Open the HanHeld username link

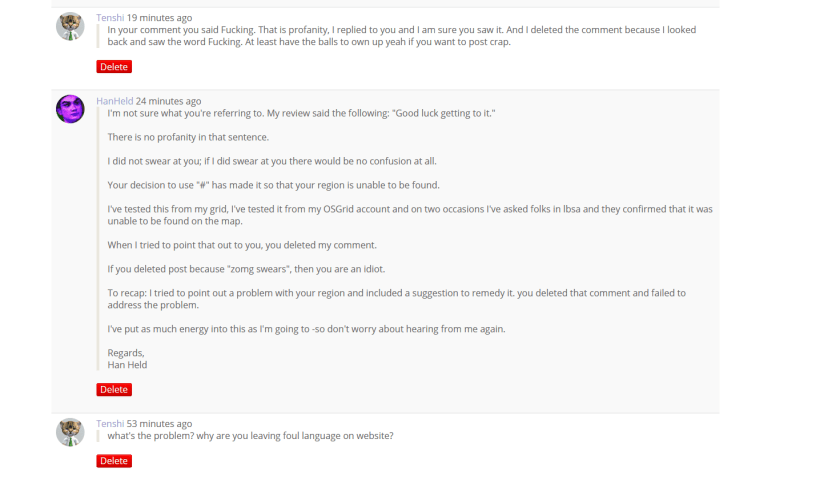coord(115,101)
